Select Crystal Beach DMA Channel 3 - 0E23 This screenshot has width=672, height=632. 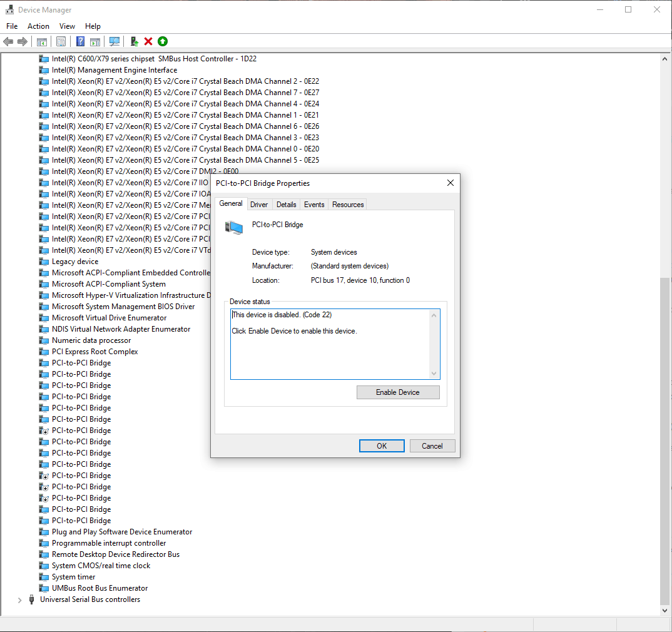click(186, 137)
